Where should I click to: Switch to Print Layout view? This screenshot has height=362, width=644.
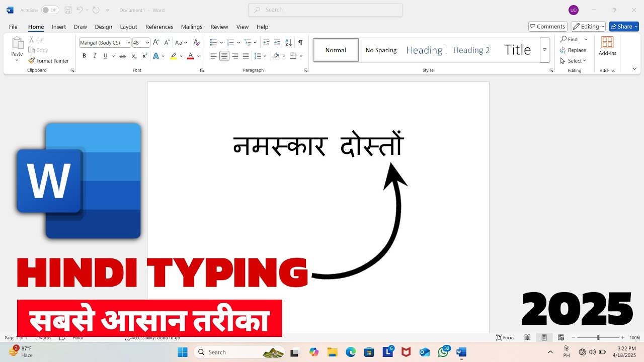(544, 338)
